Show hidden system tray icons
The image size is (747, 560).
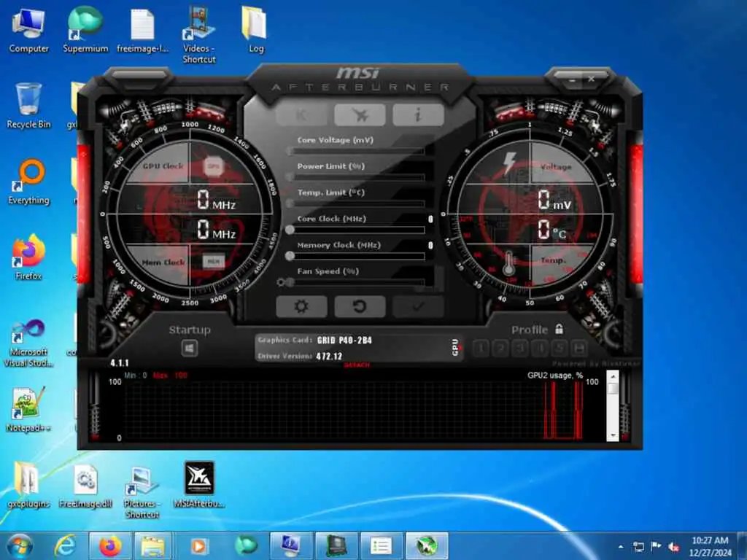(x=621, y=547)
